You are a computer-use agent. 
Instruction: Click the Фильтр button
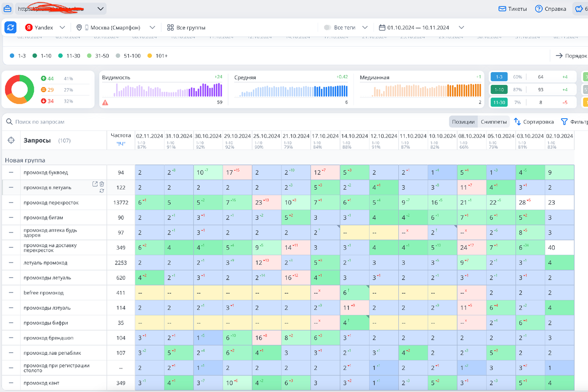(574, 122)
